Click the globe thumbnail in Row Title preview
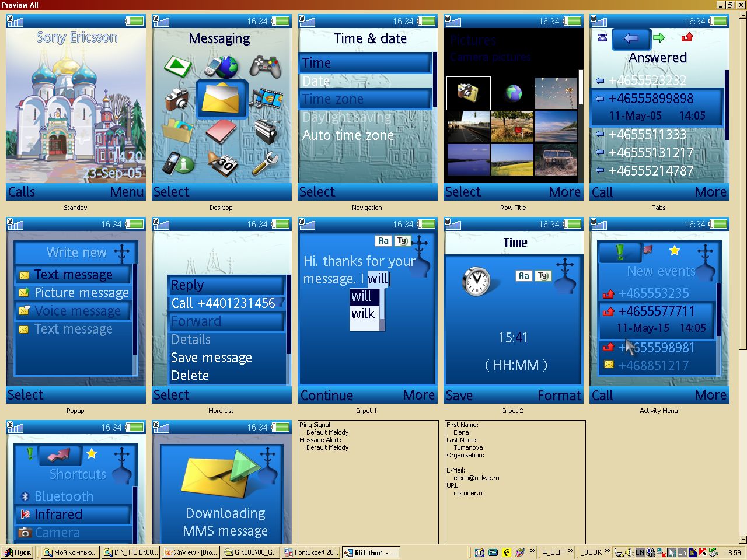 (x=513, y=93)
